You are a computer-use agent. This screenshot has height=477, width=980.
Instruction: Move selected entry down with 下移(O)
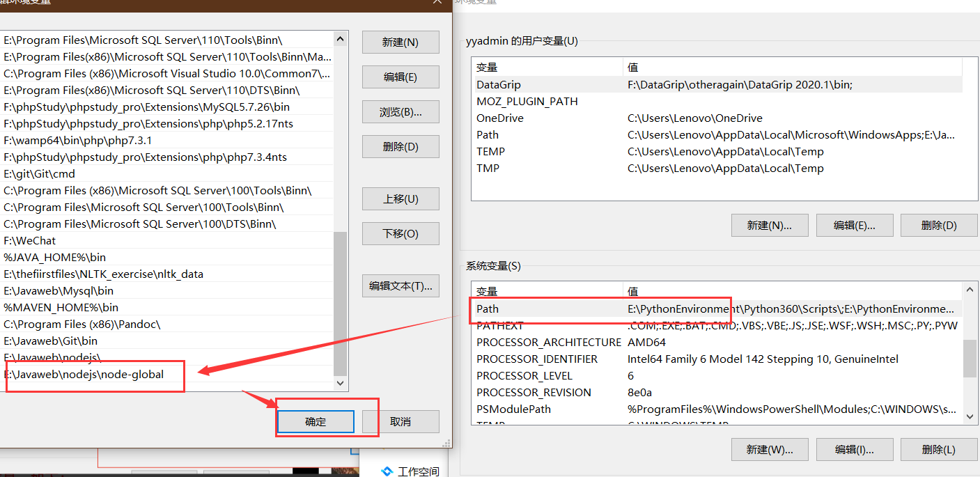[x=400, y=233]
